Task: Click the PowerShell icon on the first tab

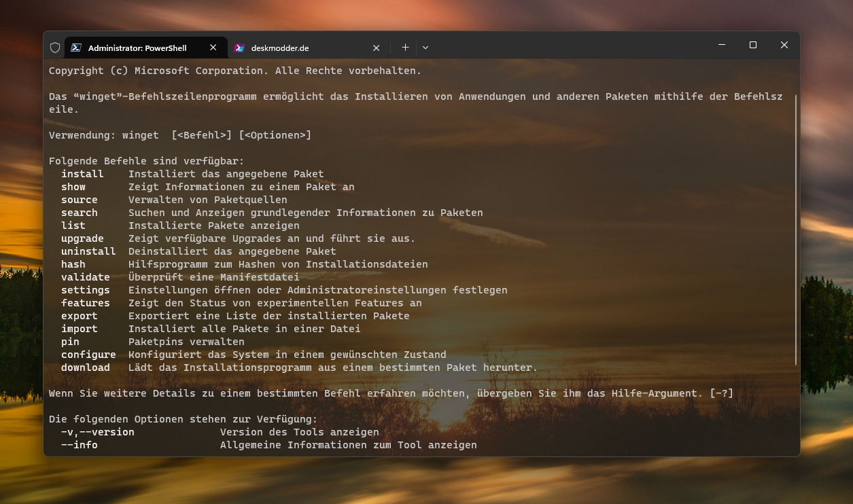Action: [x=76, y=48]
